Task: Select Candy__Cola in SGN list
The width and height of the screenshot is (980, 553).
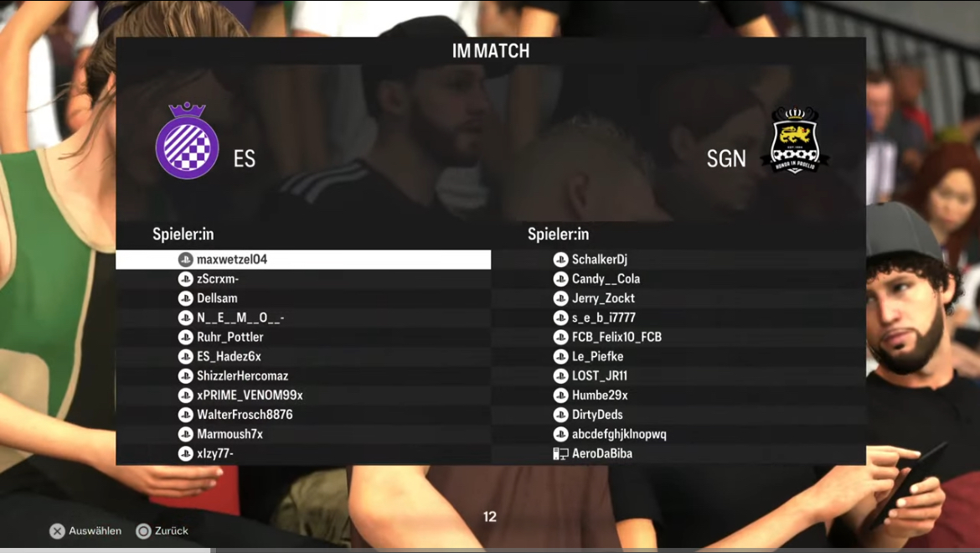Action: point(678,279)
